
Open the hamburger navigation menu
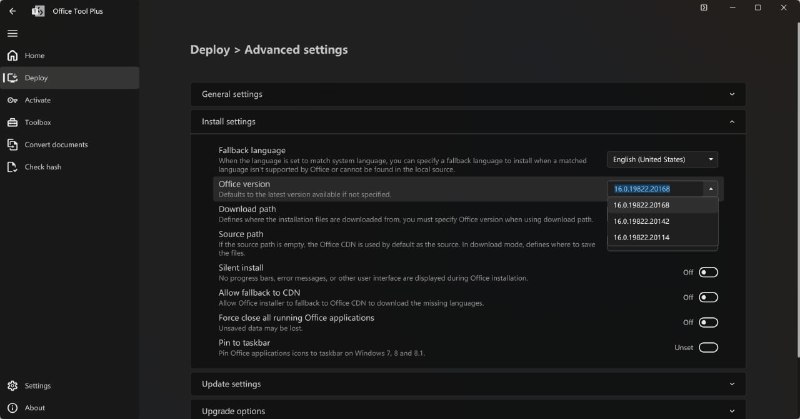(x=13, y=34)
